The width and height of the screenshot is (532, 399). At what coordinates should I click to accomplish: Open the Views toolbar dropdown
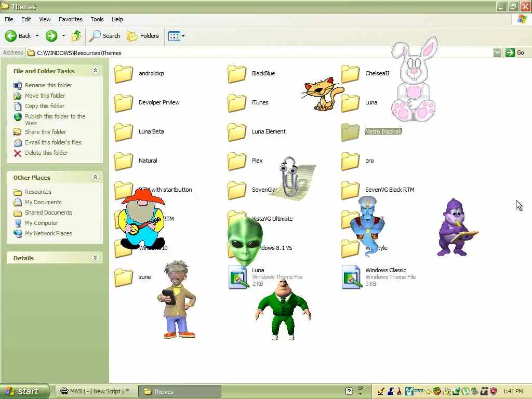[x=177, y=36]
